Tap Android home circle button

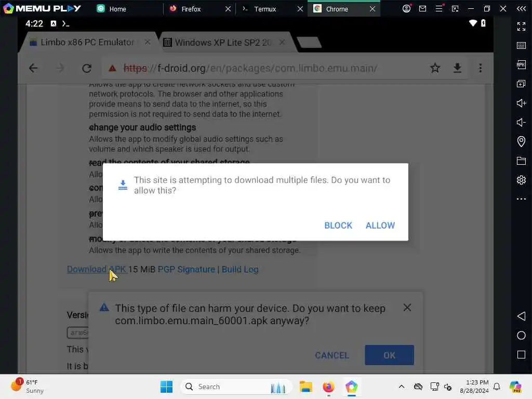tap(521, 336)
